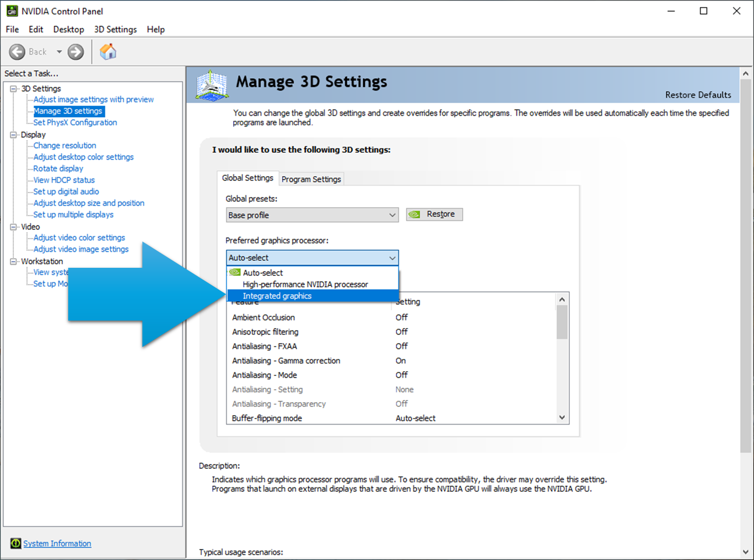Open Set up multiple displays
Viewport: 754px width, 560px height.
tap(73, 215)
